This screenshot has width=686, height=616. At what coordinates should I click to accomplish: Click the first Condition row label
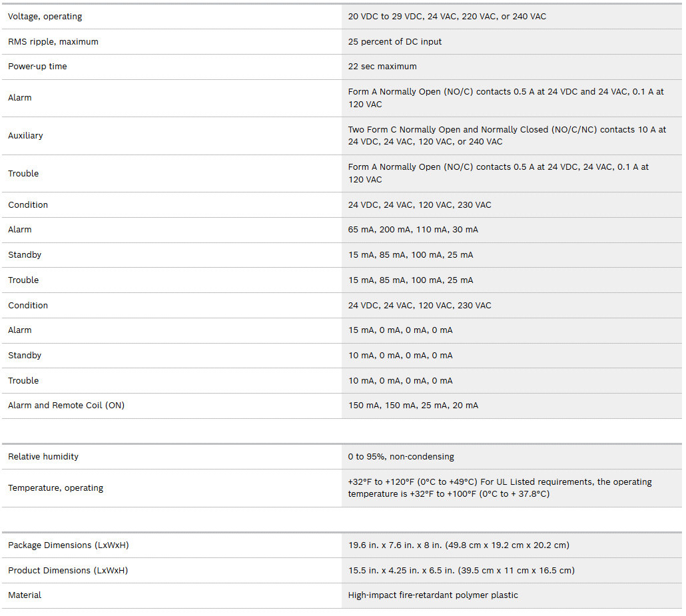[x=28, y=204]
